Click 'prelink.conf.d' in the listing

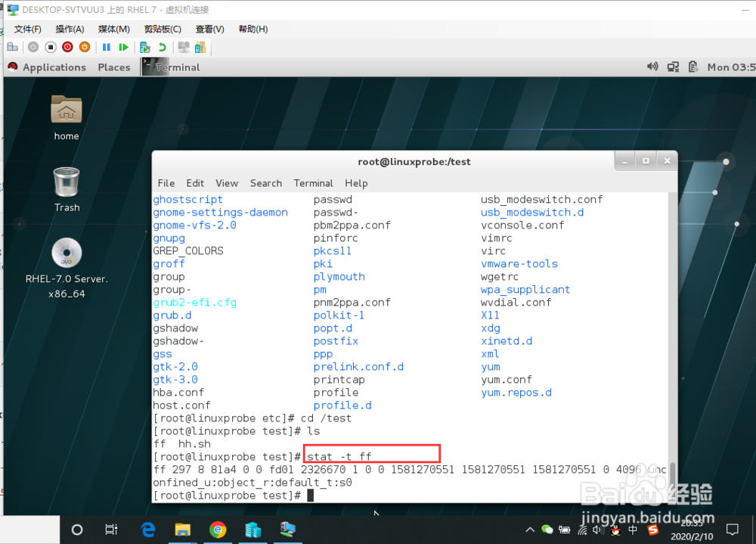point(358,367)
